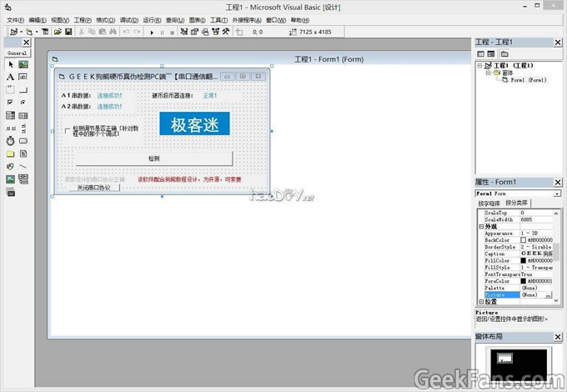Collapse the 窗体 folder in project tree
Viewport: 567px width, 392px height.
click(489, 73)
